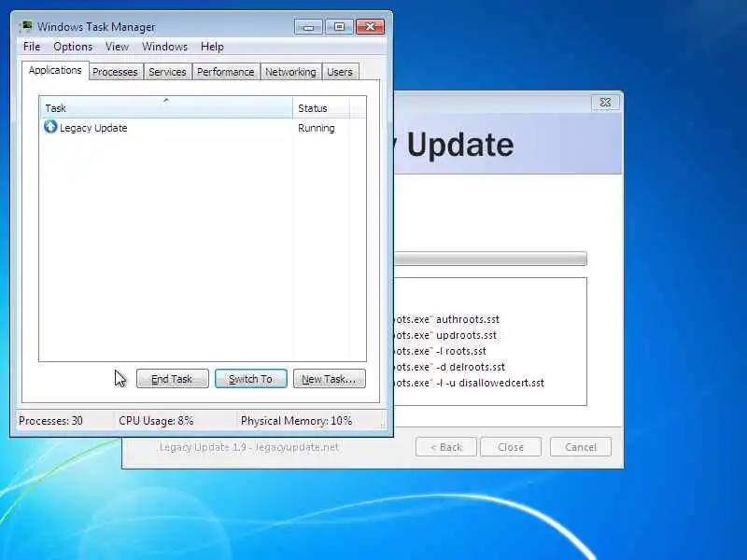
Task: Click the New Task... button
Action: pyautogui.click(x=330, y=379)
